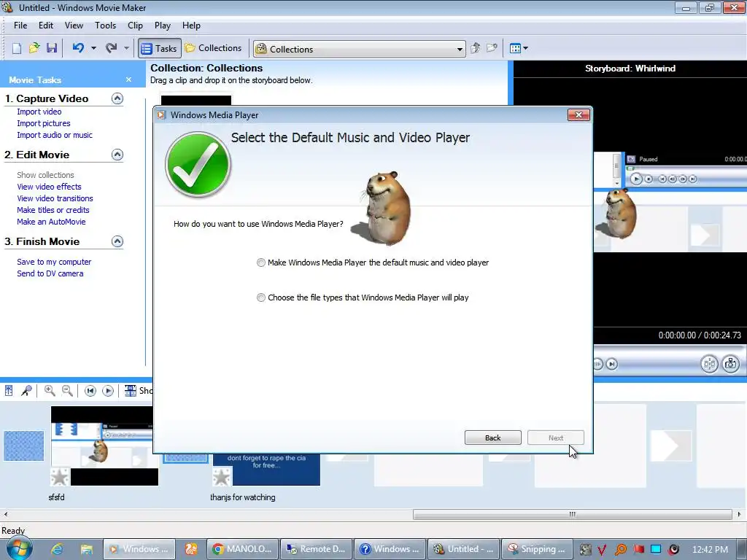Screen dimensions: 747x560
Task: Click Play Storyboard button
Action: [108, 391]
